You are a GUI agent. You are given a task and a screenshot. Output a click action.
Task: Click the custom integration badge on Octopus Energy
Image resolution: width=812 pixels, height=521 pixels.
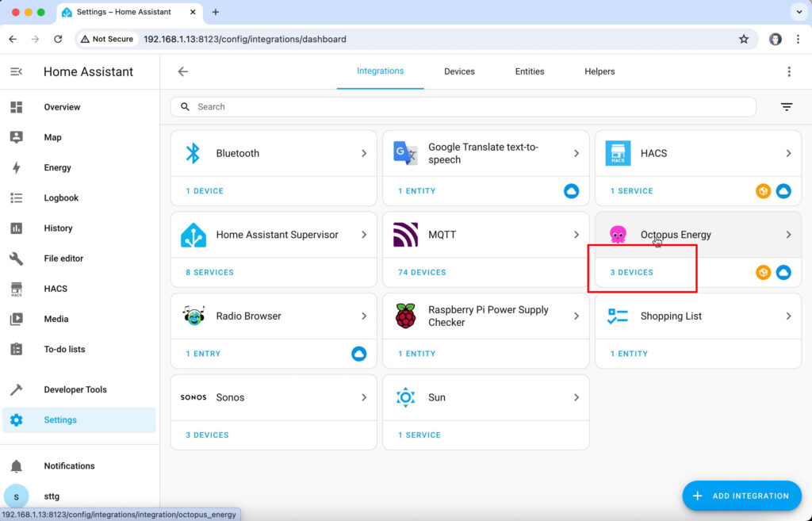763,273
